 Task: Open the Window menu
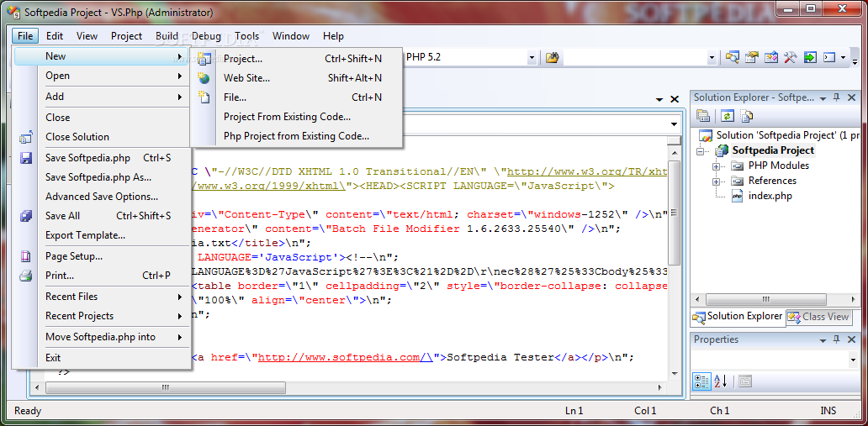tap(291, 36)
